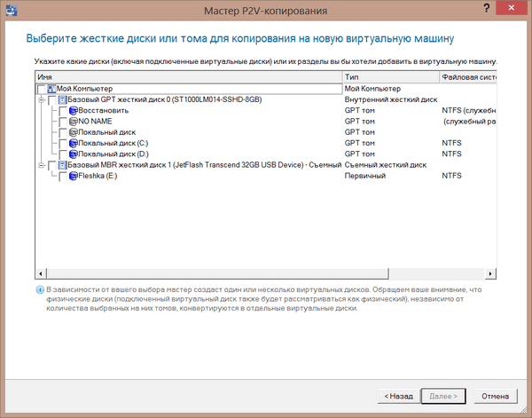The width and height of the screenshot is (532, 418).
Task: Check the Базовый GPT жесткий диск 0 checkbox
Action: click(52, 100)
